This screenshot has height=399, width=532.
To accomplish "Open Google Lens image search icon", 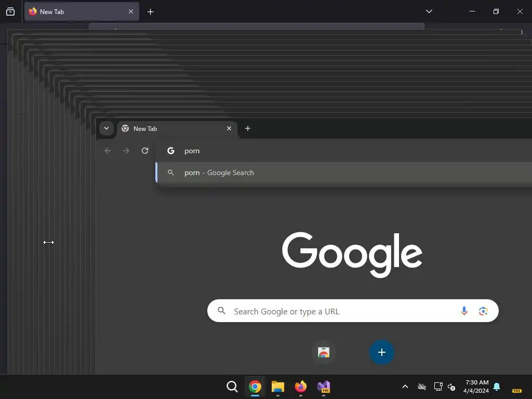I will point(483,311).
